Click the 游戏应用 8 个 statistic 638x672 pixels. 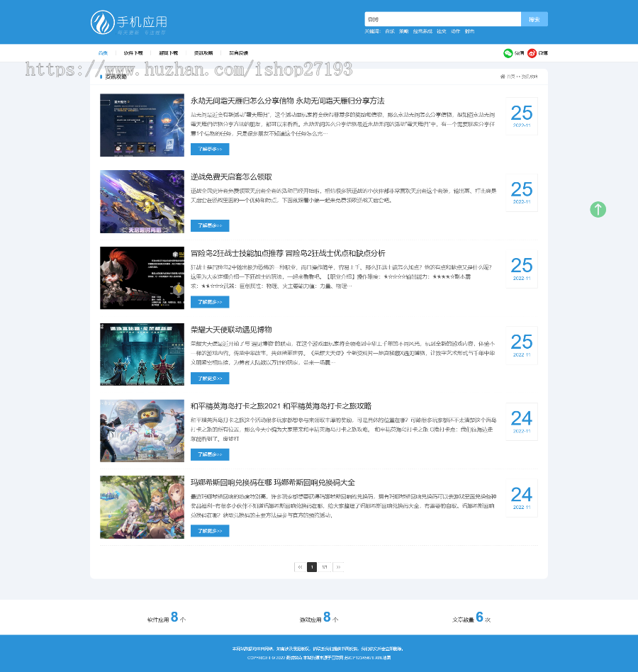[319, 617]
